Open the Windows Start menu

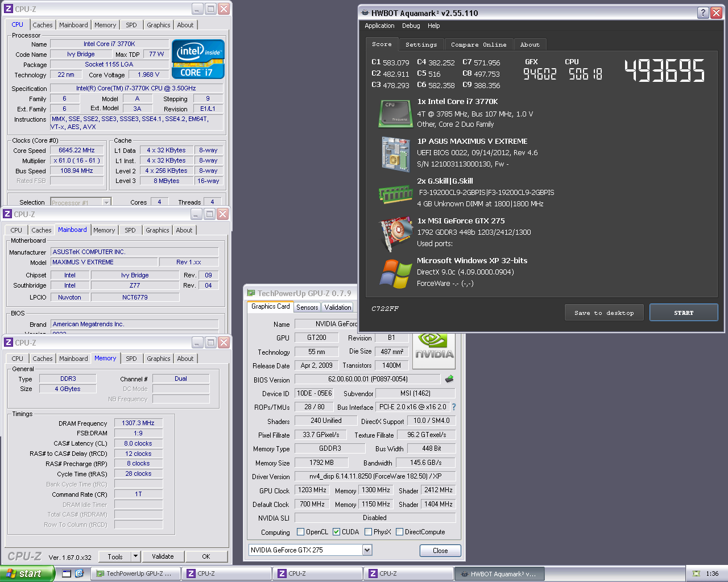[27, 573]
